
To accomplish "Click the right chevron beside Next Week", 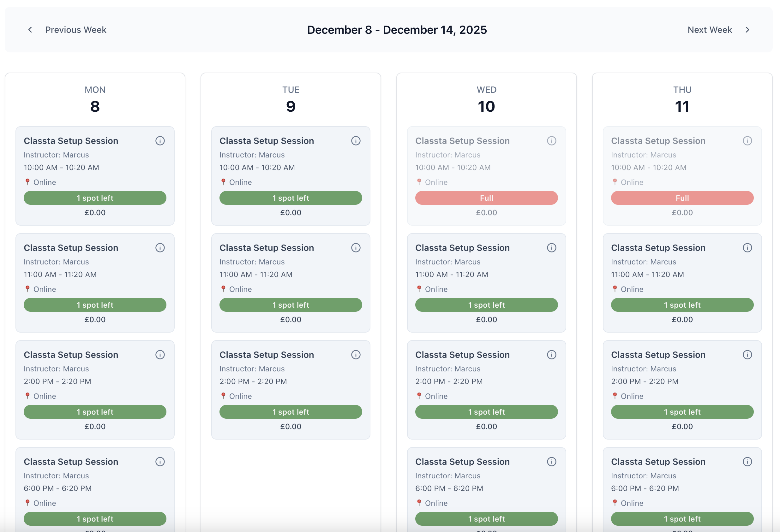I will [747, 30].
